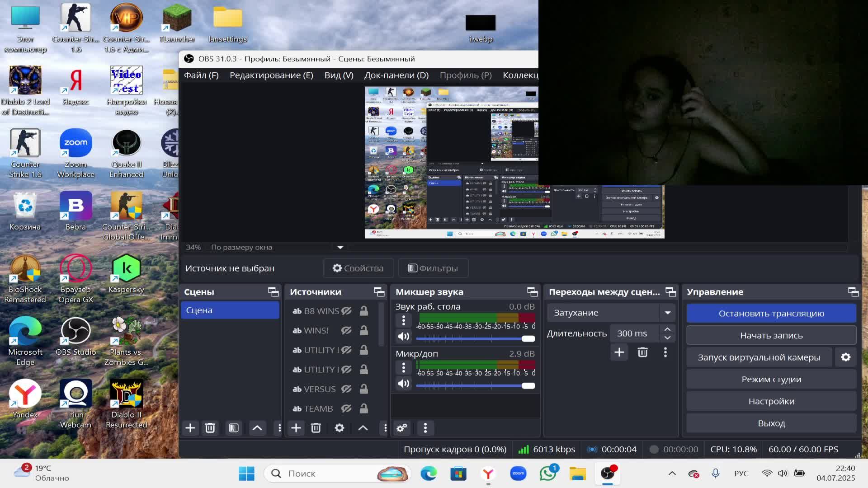This screenshot has width=868, height=488.
Task: Open virtual camera settings gear
Action: pyautogui.click(x=846, y=357)
